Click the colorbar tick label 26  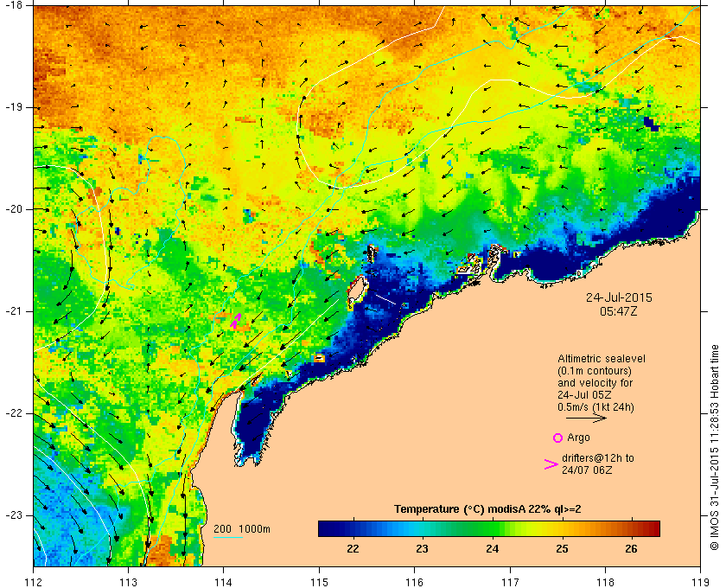pos(631,549)
